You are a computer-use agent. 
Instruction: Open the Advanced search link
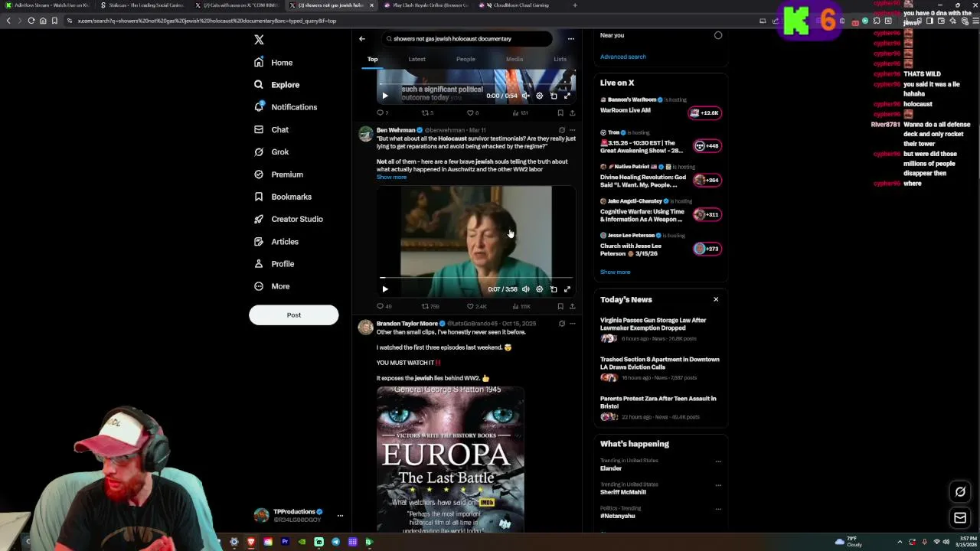pyautogui.click(x=622, y=57)
